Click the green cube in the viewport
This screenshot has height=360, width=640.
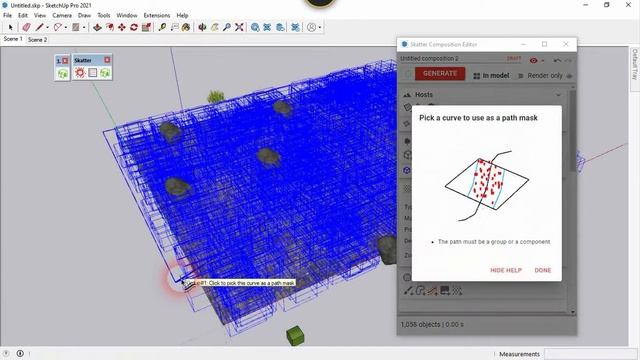point(295,335)
